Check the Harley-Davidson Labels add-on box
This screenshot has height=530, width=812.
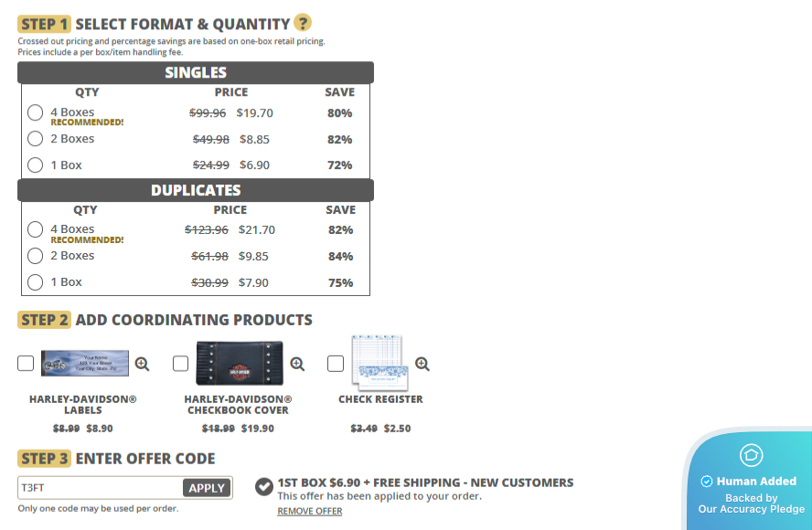point(26,364)
